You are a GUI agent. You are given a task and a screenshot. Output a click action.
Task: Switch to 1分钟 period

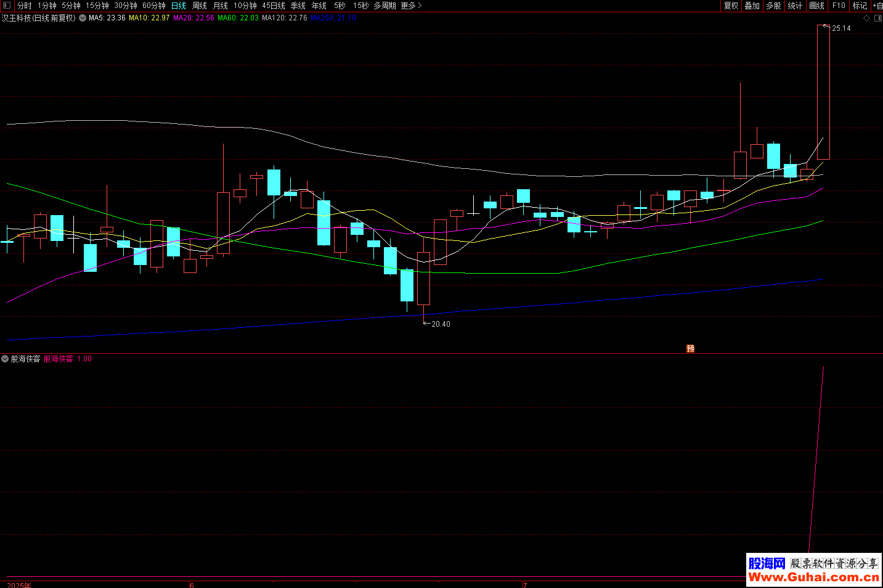click(47, 6)
